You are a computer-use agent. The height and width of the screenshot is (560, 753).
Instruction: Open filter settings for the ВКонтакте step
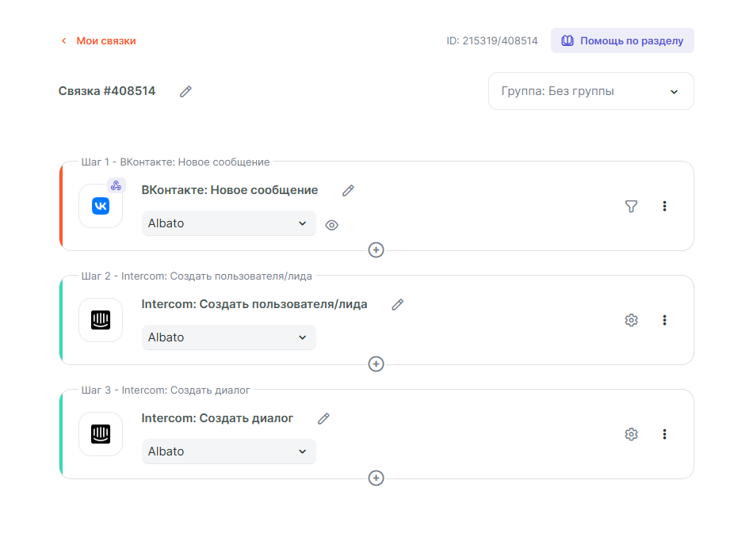631,207
